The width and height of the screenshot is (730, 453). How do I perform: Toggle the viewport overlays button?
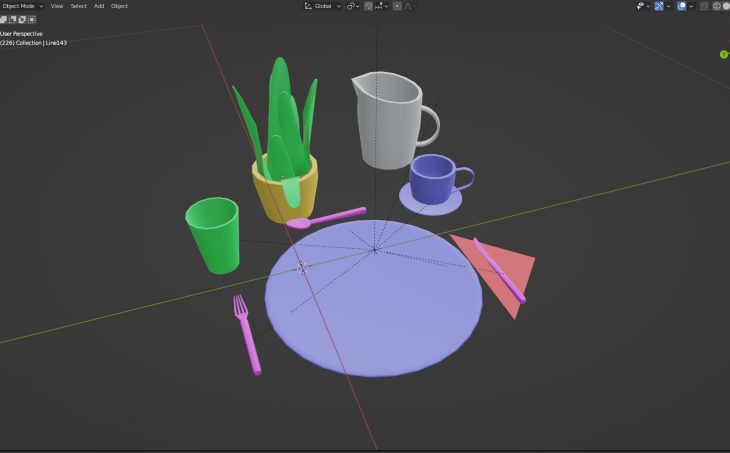[x=682, y=6]
